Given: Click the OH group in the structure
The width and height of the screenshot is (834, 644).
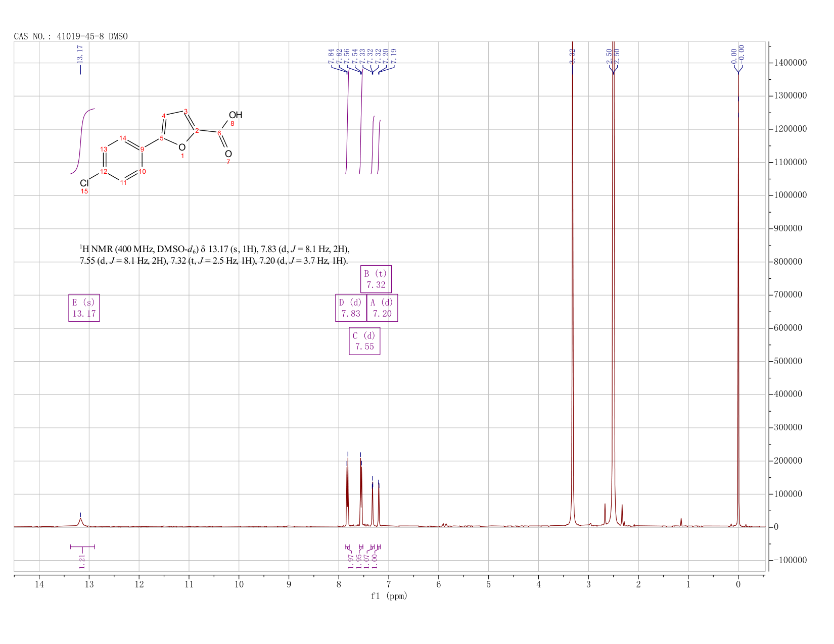Looking at the screenshot, I should pyautogui.click(x=236, y=115).
